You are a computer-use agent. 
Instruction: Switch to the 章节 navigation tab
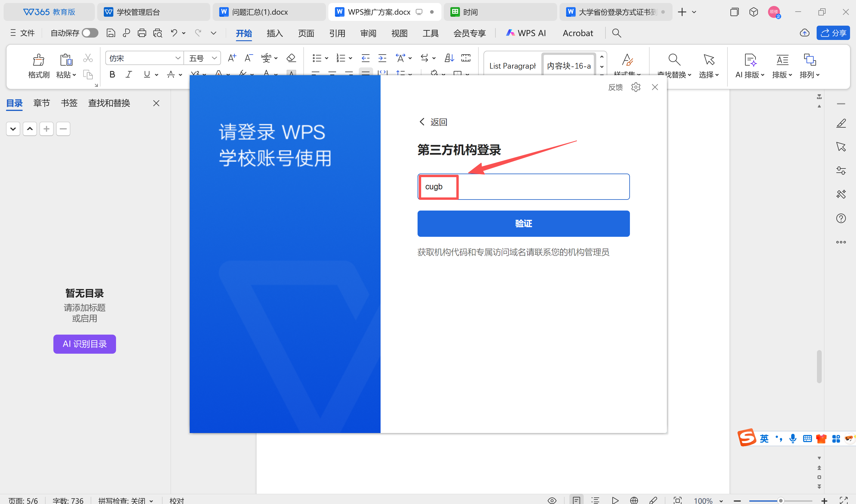click(42, 103)
